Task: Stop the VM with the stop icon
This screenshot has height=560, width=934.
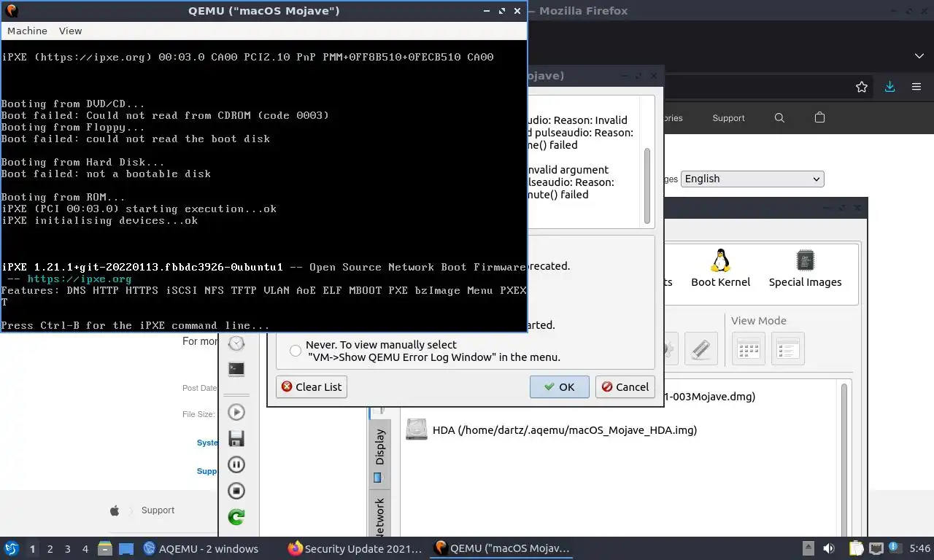Action: point(236,491)
